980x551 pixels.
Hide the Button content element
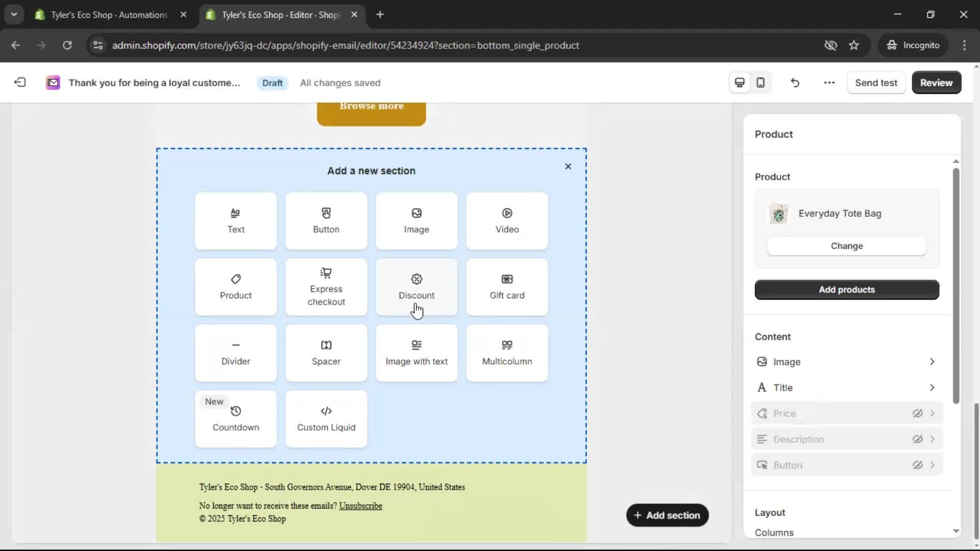917,465
